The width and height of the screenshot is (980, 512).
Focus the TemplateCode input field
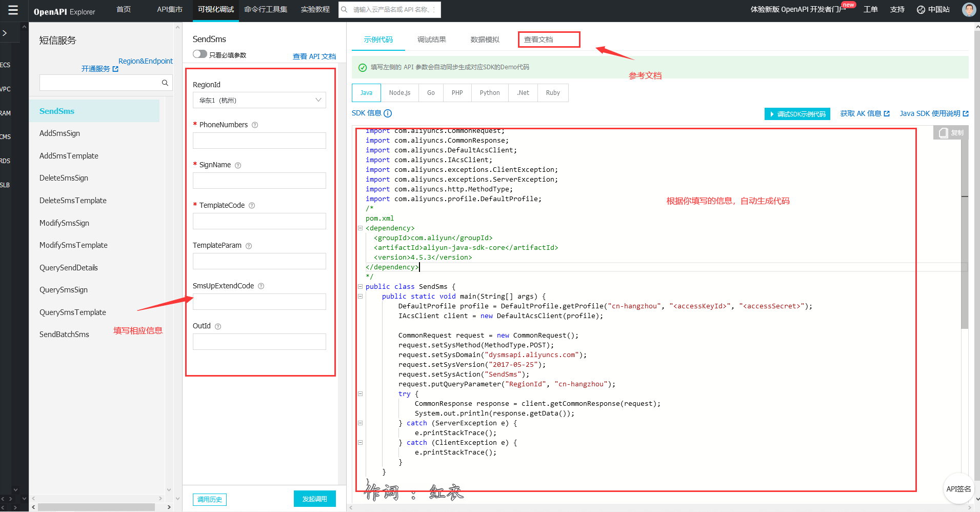(259, 221)
